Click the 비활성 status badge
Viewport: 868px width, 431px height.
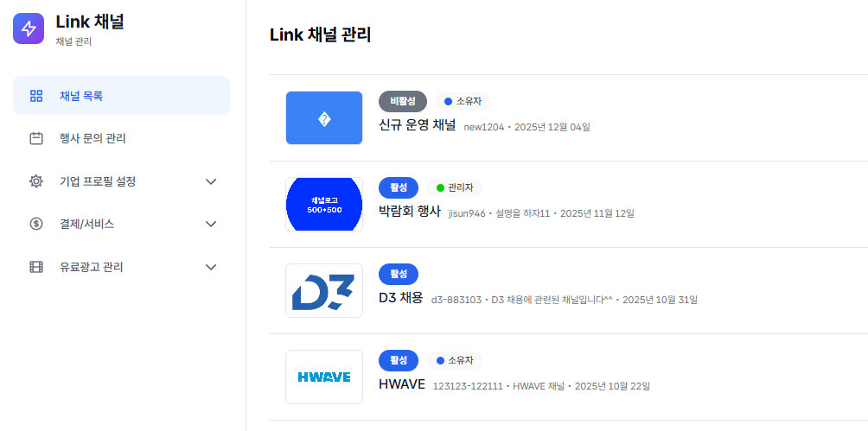pyautogui.click(x=403, y=101)
